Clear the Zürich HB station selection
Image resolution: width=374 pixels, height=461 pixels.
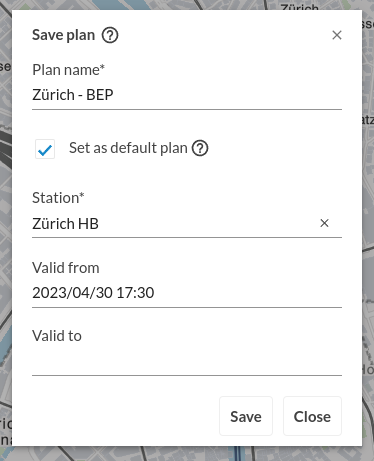[x=324, y=223]
